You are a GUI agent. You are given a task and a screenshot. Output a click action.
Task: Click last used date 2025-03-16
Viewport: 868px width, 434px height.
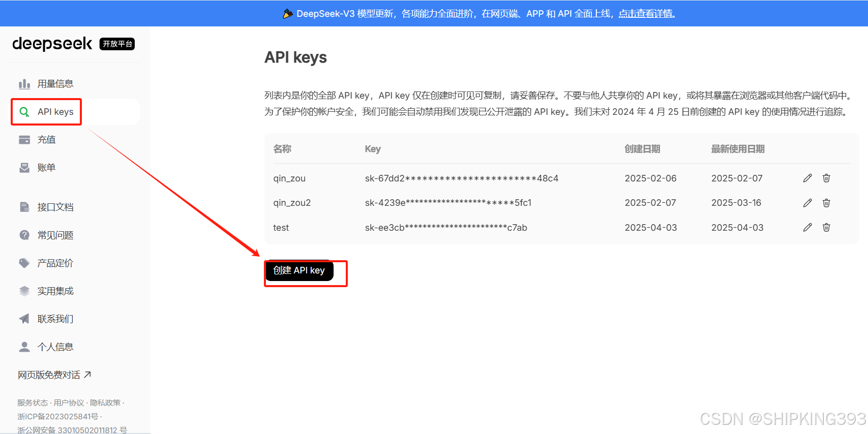tap(736, 203)
